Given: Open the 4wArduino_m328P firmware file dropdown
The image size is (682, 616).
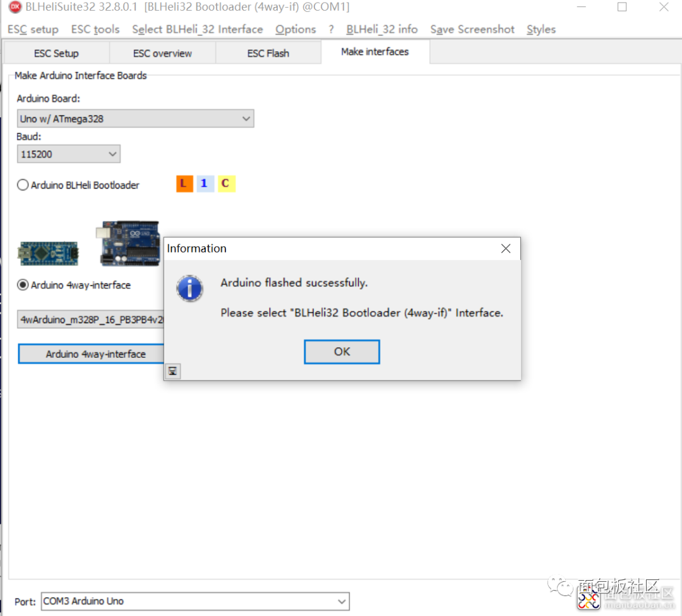Looking at the screenshot, I should [x=90, y=319].
